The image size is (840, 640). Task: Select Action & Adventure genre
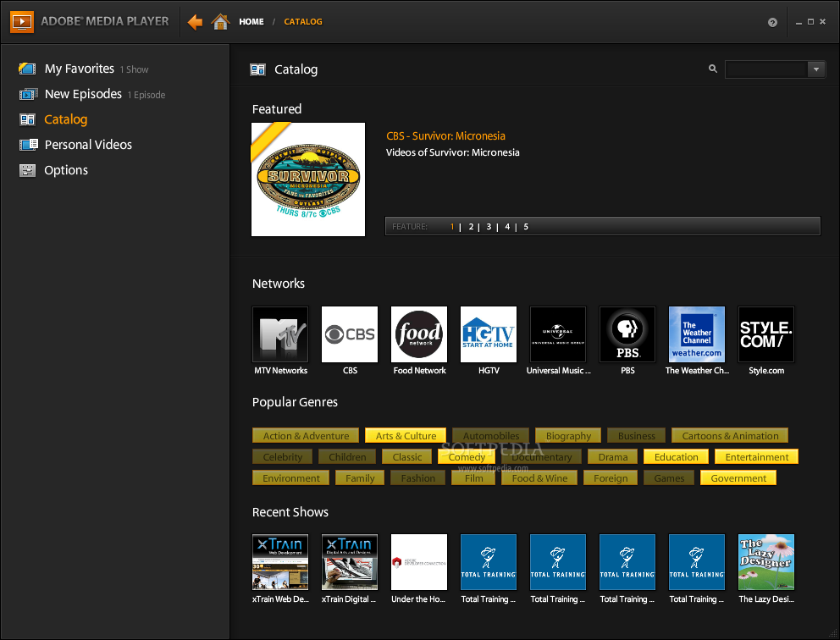pyautogui.click(x=306, y=436)
